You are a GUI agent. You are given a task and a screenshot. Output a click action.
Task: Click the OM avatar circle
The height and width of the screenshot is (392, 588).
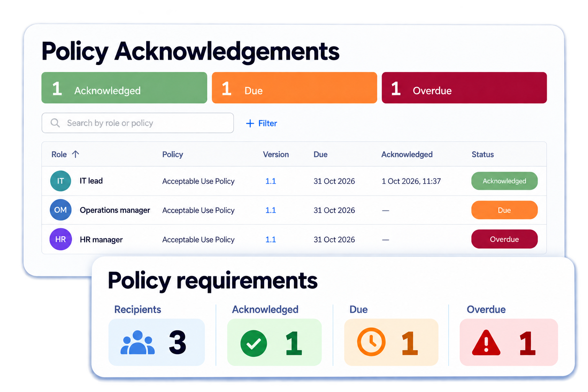coord(60,210)
